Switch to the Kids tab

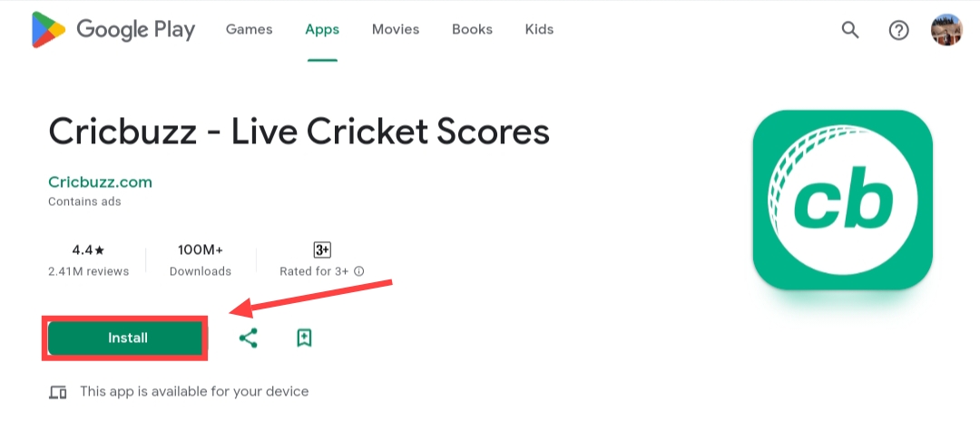point(539,29)
